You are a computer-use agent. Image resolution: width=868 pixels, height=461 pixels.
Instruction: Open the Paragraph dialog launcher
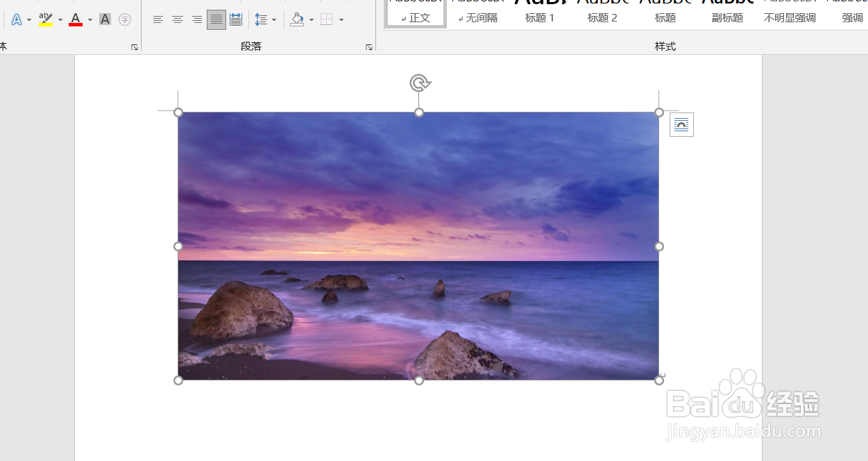[369, 47]
